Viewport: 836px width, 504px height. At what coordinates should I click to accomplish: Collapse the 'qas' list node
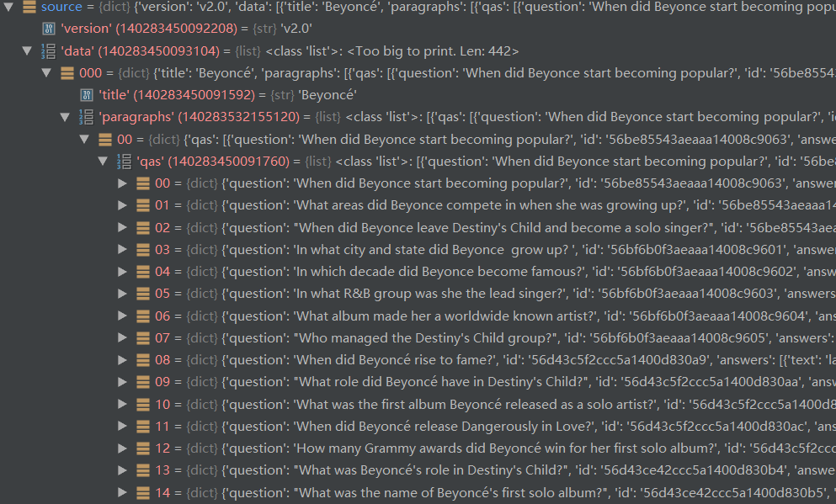tap(103, 161)
